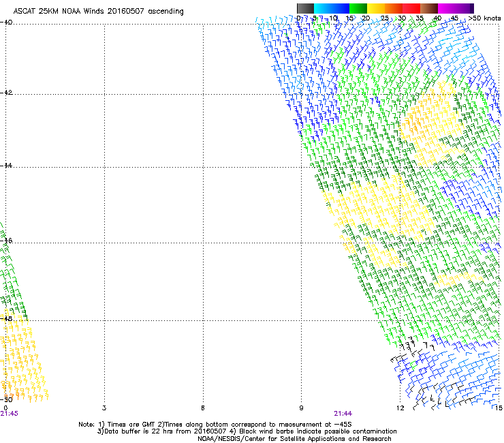Click the brown 35-40 knots legend swatch
The image size is (504, 443).
(429, 8)
